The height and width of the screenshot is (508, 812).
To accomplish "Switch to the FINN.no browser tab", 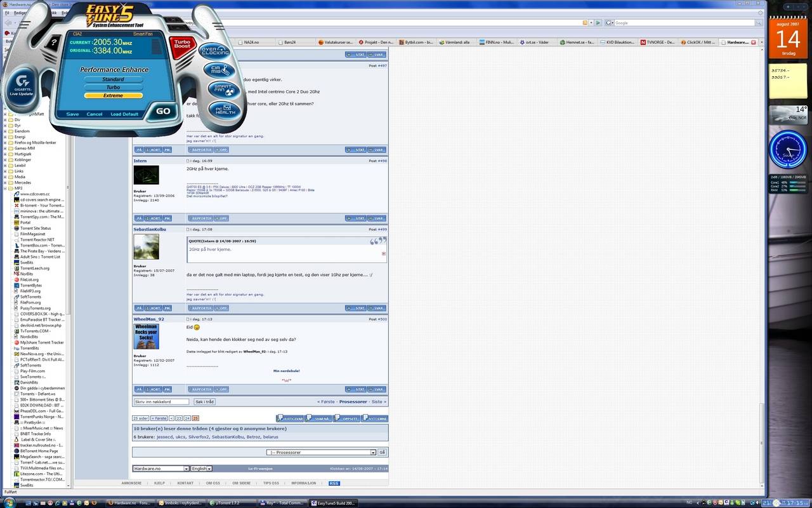I will 496,42.
